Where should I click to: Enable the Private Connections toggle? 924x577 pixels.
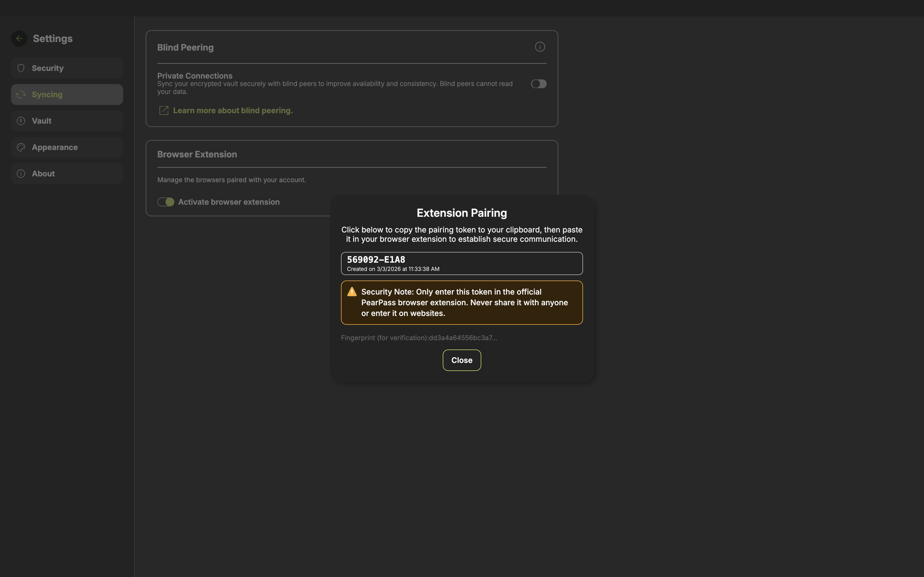pyautogui.click(x=538, y=84)
